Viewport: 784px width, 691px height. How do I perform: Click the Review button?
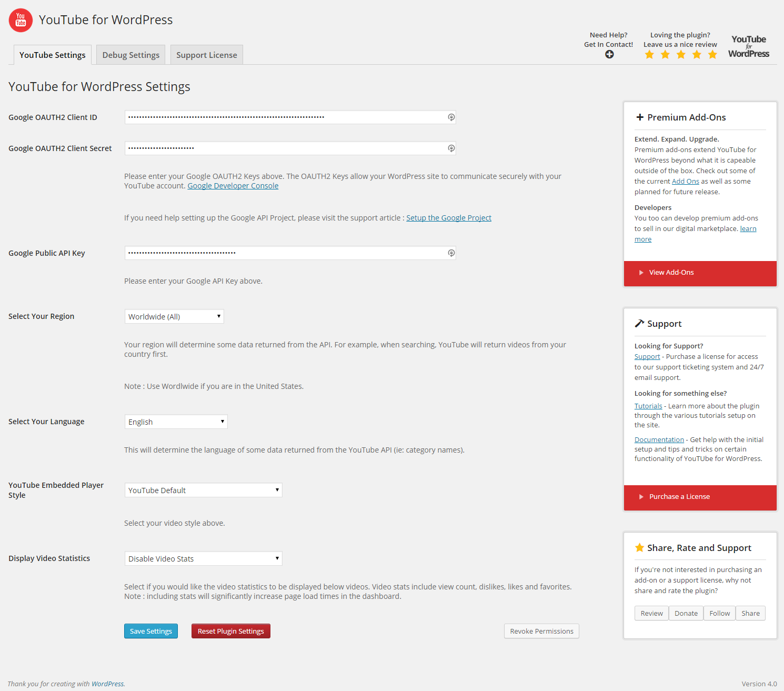point(652,613)
